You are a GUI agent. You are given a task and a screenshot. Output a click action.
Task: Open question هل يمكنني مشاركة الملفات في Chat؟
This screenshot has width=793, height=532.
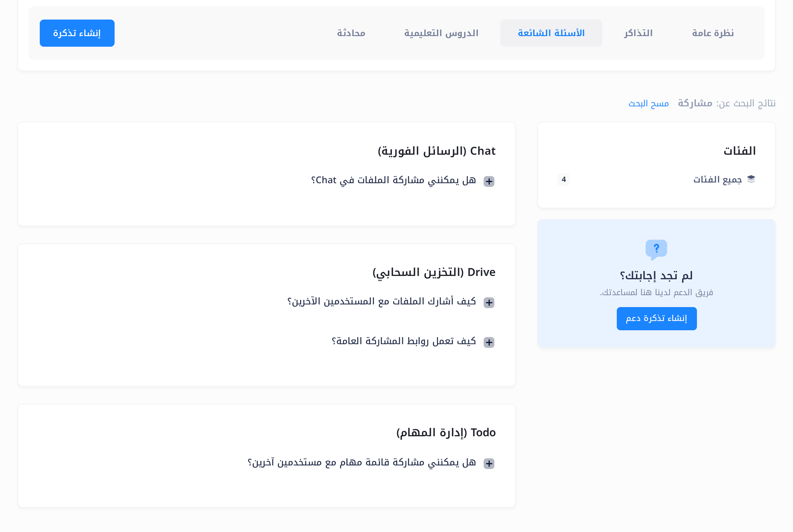click(x=394, y=180)
